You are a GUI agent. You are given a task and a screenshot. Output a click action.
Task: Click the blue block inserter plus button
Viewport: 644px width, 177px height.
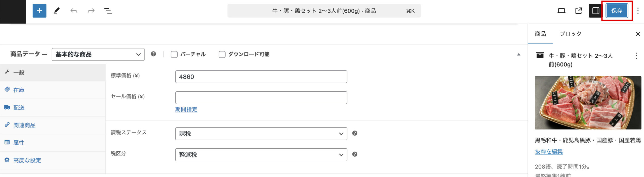[39, 11]
